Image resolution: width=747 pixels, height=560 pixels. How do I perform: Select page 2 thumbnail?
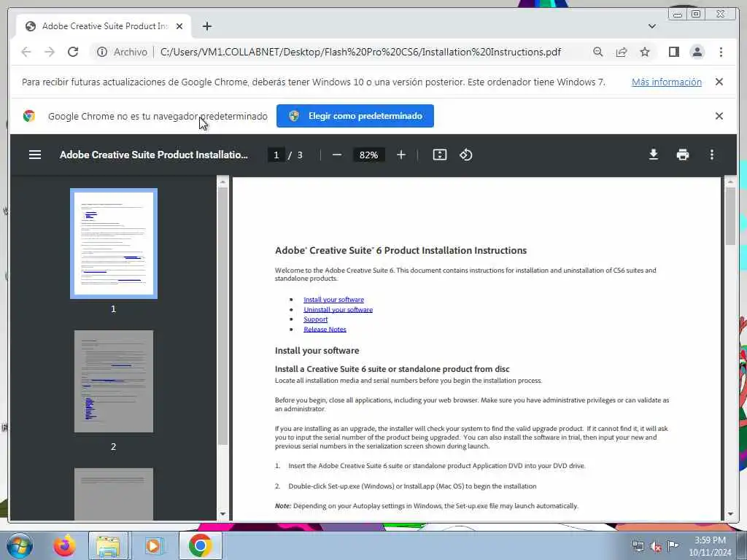pos(114,381)
